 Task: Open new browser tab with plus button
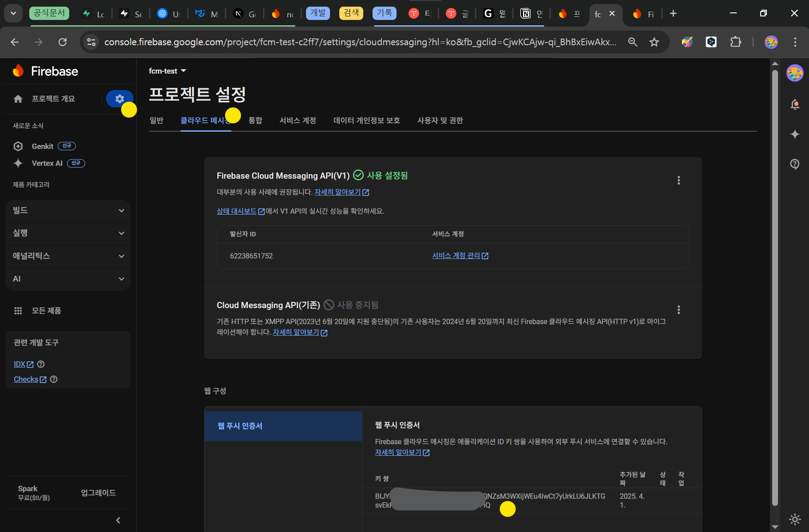(x=673, y=14)
